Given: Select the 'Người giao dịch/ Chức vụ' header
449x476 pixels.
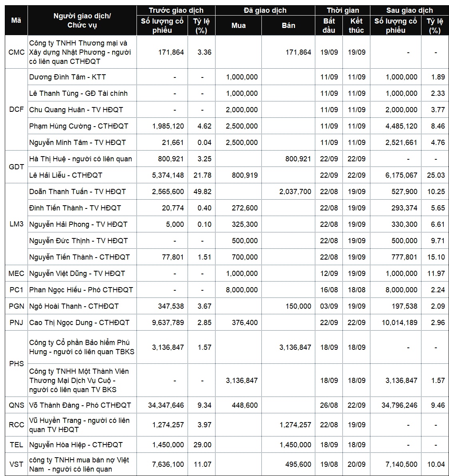Looking at the screenshot, I should click(82, 20).
